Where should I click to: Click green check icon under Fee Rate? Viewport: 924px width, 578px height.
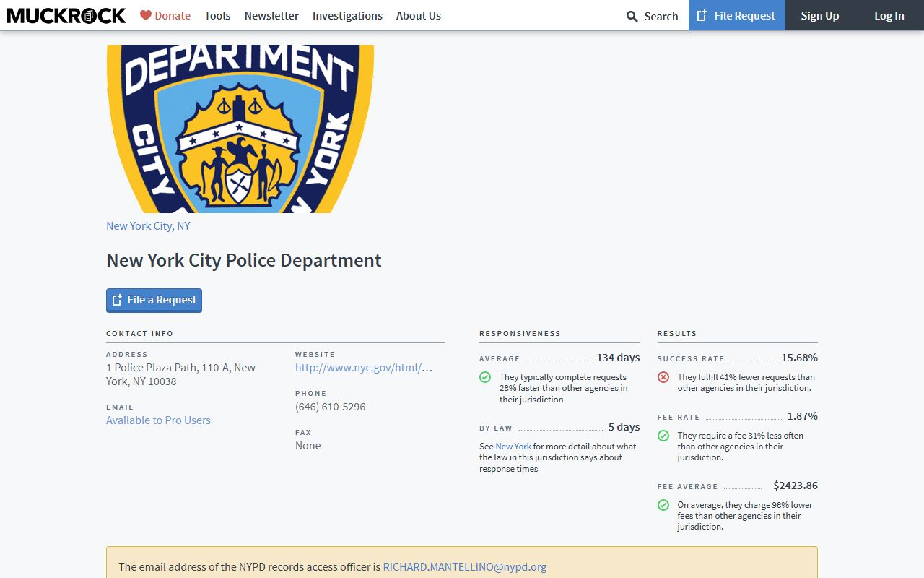[x=663, y=436]
